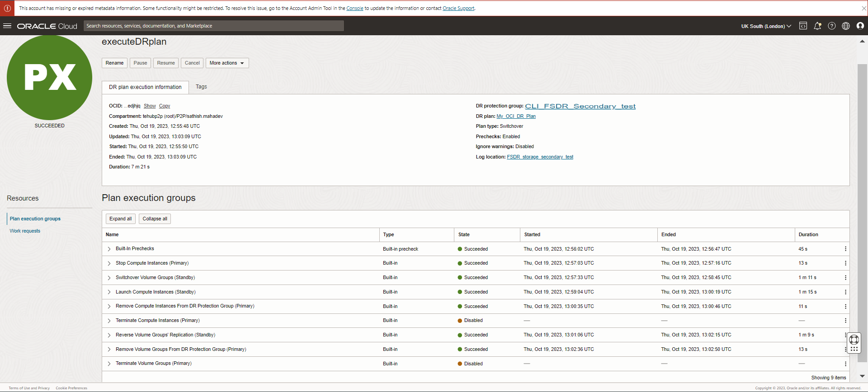Open Cookie Preferences
Image resolution: width=868 pixels, height=392 pixels.
71,388
